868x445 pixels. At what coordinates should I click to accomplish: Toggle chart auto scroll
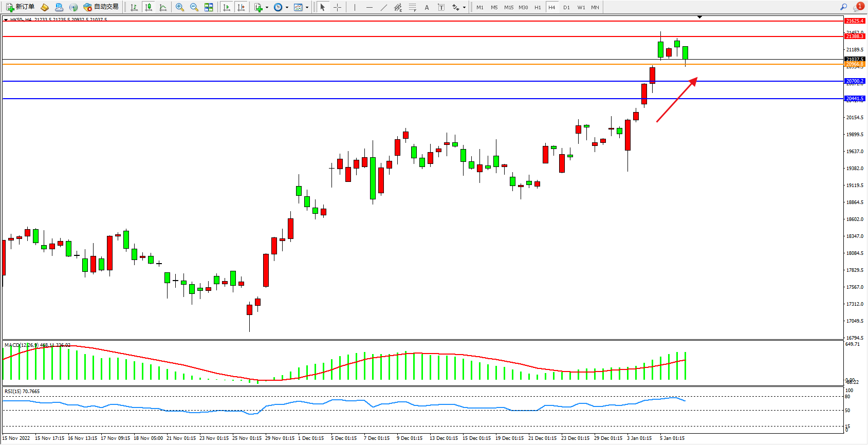pos(227,7)
